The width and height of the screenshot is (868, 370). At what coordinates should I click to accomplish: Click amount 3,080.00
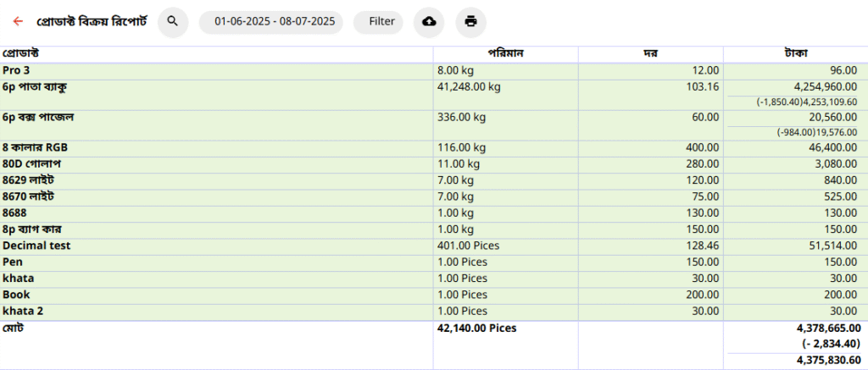(835, 163)
